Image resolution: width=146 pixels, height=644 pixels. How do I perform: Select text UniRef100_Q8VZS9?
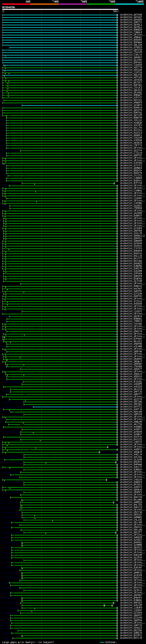(131, 50)
